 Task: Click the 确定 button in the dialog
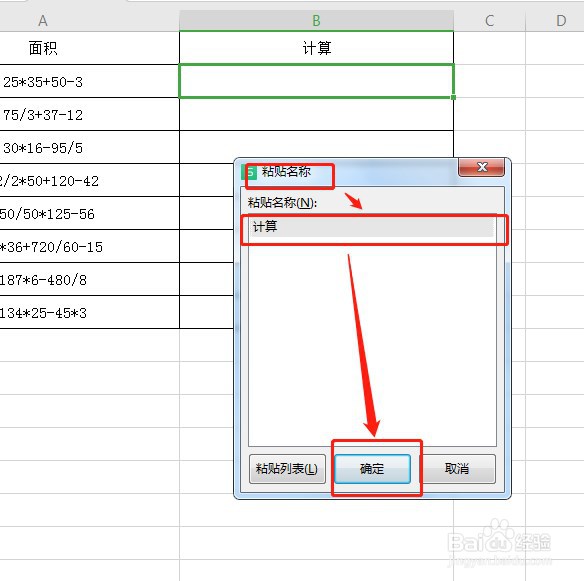pyautogui.click(x=372, y=469)
